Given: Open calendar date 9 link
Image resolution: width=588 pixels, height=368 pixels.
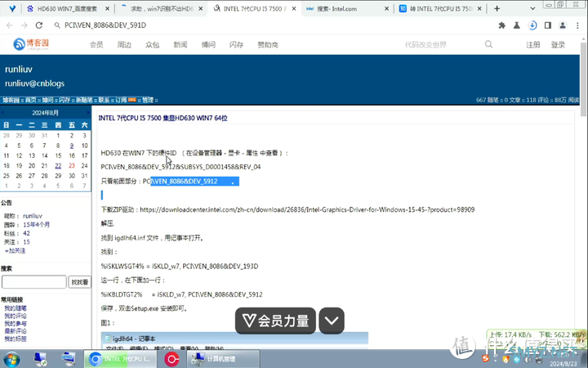Looking at the screenshot, I should (72, 146).
